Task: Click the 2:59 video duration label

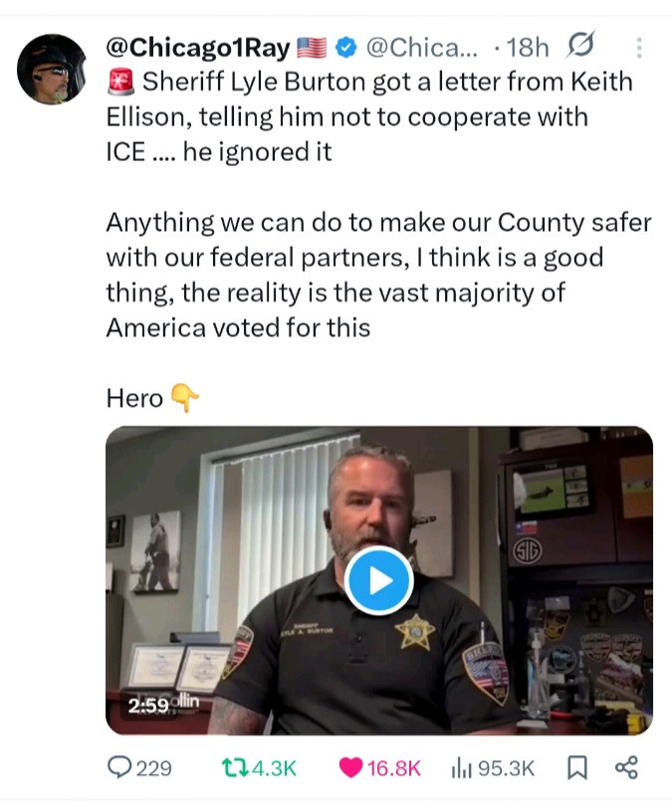Action: 148,706
